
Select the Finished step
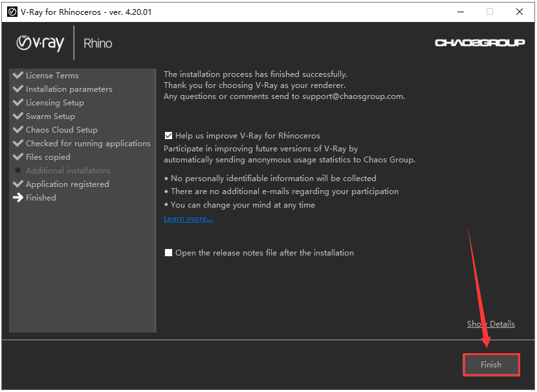pos(41,197)
